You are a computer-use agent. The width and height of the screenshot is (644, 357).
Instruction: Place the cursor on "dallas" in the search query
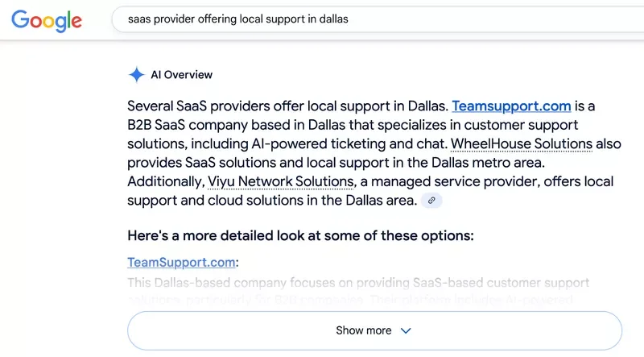click(332, 19)
